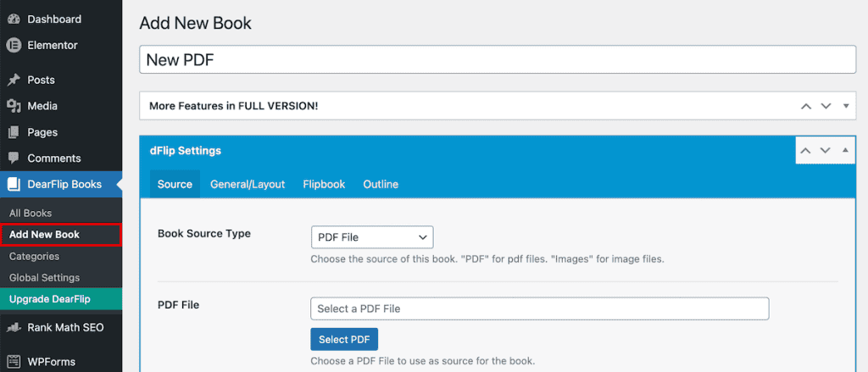The image size is (868, 372).
Task: Click the DearFlip Books book icon
Action: point(14,185)
